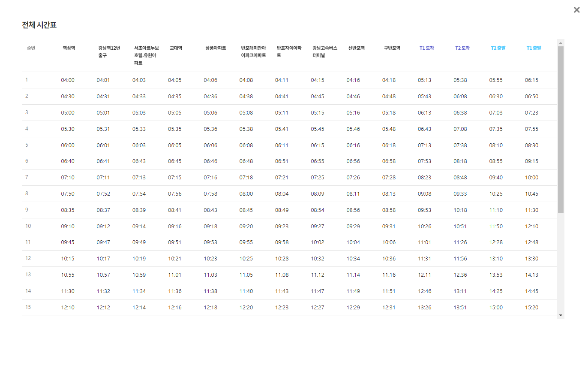The image size is (588, 378).
Task: Click the 07:08 T2 arrival cell
Action: pyautogui.click(x=460, y=129)
